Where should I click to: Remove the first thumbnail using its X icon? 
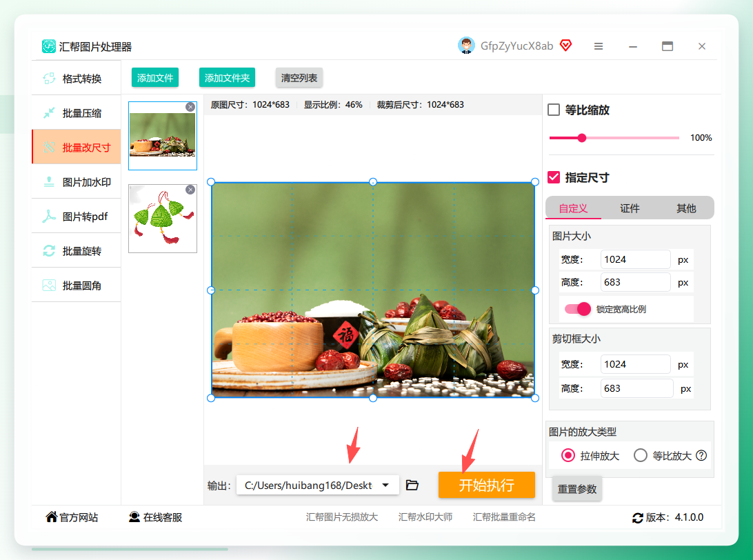(x=190, y=107)
